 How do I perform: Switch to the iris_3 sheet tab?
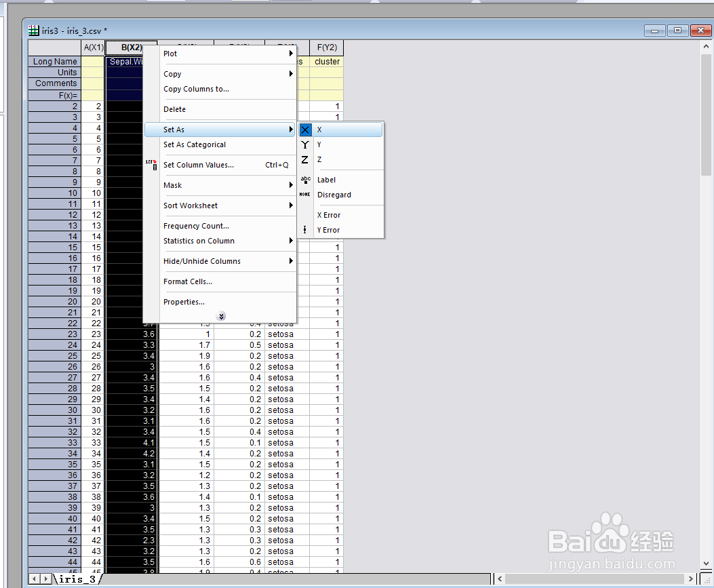point(77,579)
